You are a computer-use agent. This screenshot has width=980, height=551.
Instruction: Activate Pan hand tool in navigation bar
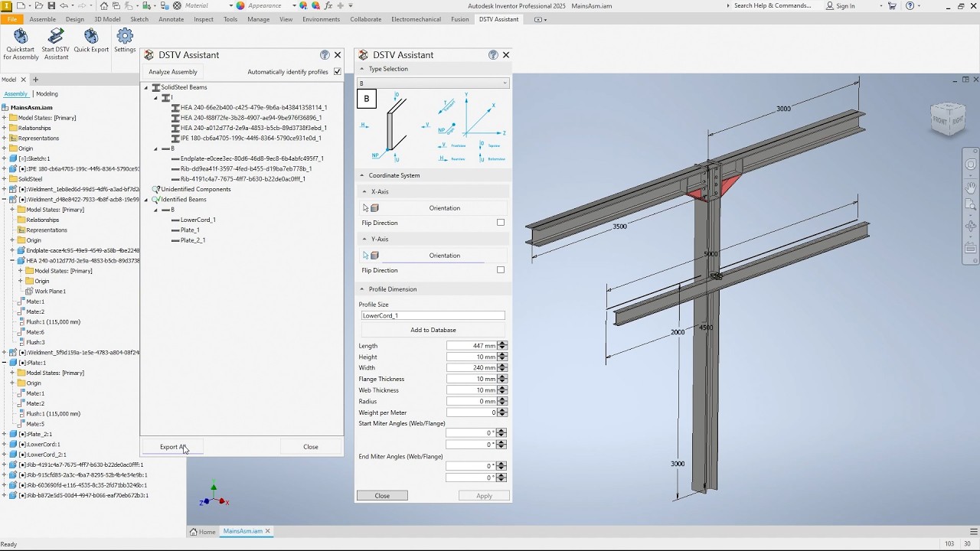point(971,187)
